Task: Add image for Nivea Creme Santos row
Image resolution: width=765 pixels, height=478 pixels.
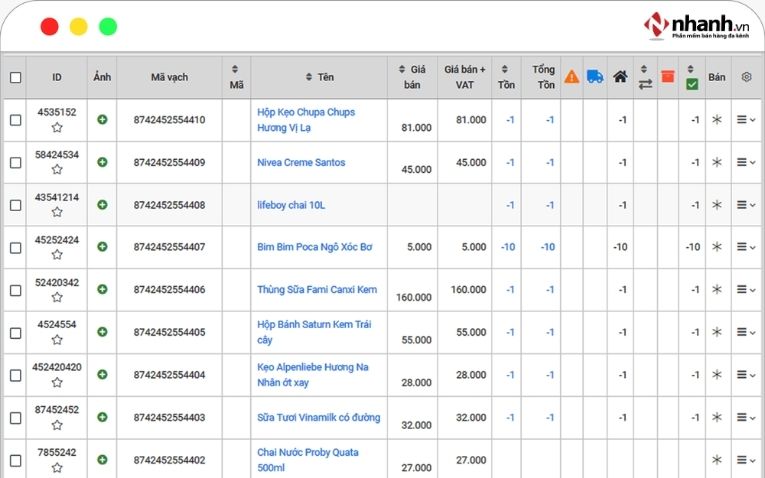Action: click(x=102, y=162)
